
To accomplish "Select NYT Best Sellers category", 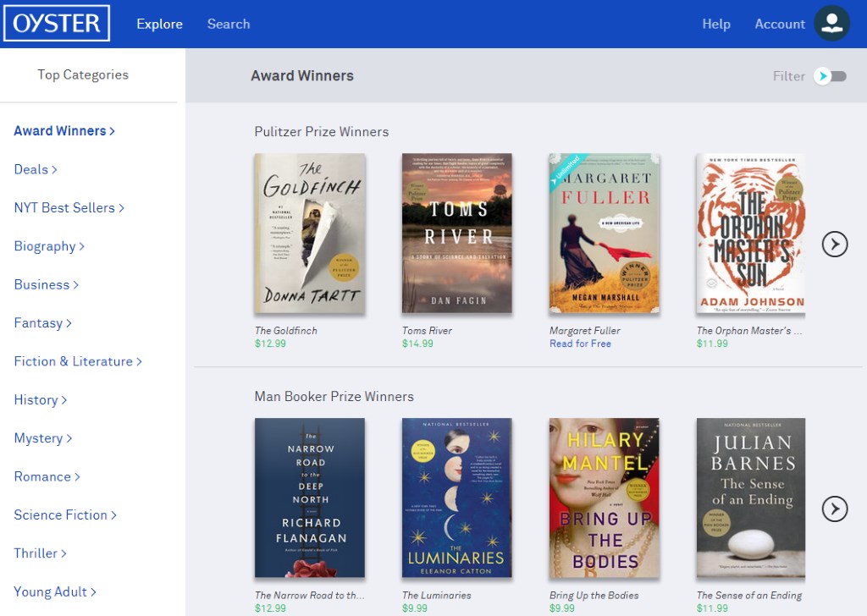I will [69, 207].
